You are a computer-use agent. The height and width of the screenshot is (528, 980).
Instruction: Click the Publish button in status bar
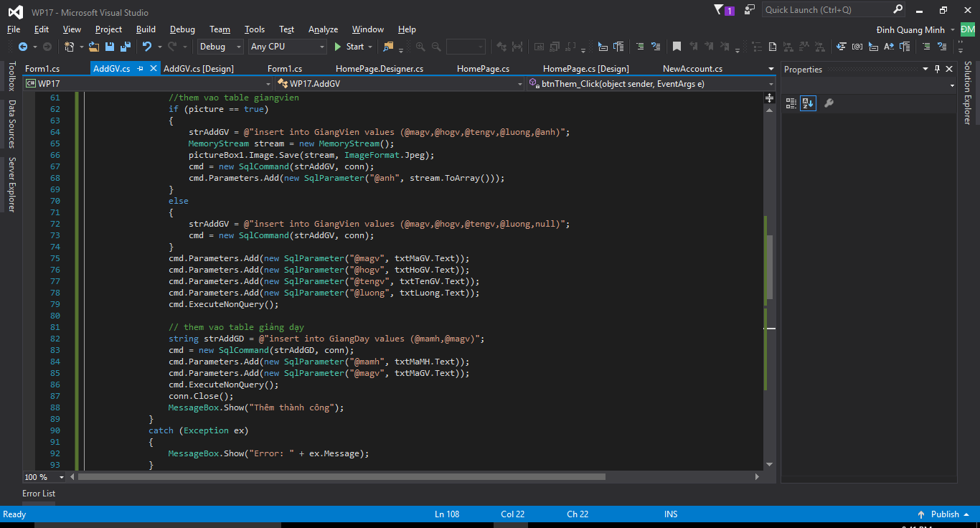[945, 514]
